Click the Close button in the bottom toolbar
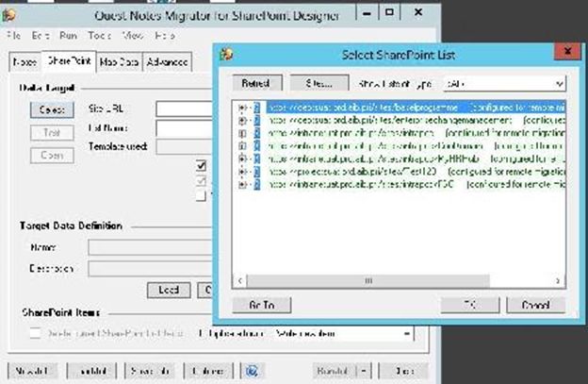 click(x=404, y=371)
